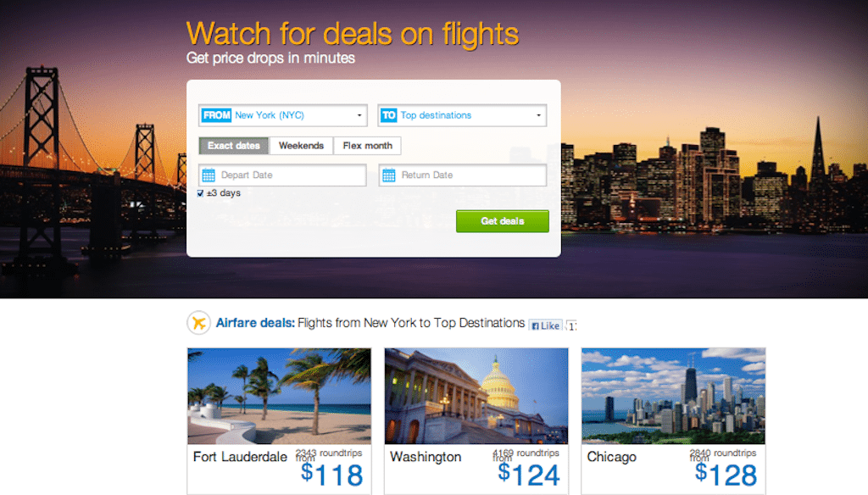Select the Exact dates tab

234,146
